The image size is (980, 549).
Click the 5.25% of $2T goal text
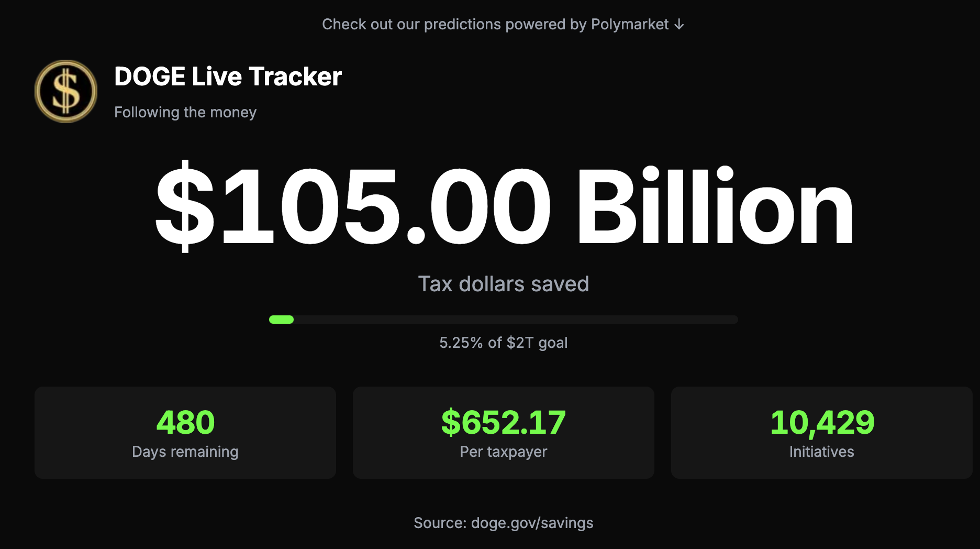coord(504,343)
